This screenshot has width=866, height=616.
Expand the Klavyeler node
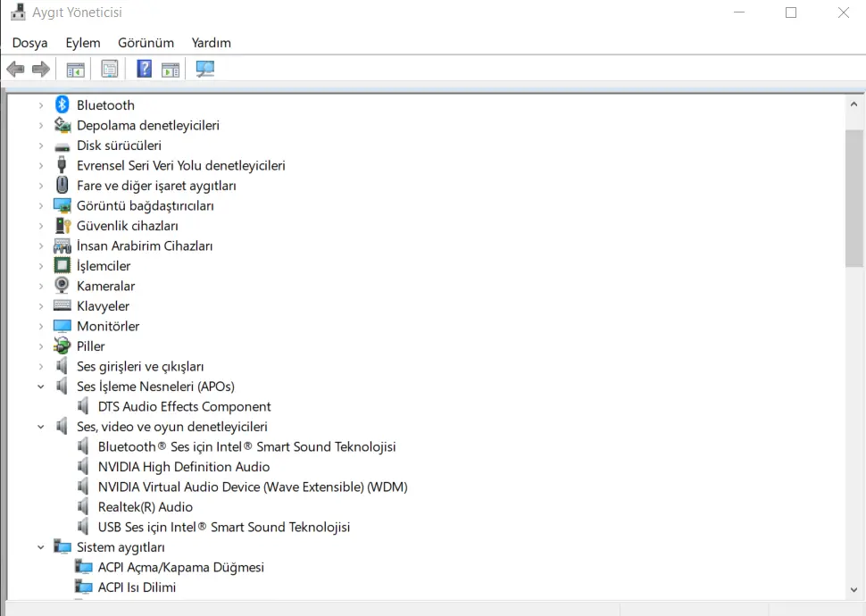(x=41, y=305)
